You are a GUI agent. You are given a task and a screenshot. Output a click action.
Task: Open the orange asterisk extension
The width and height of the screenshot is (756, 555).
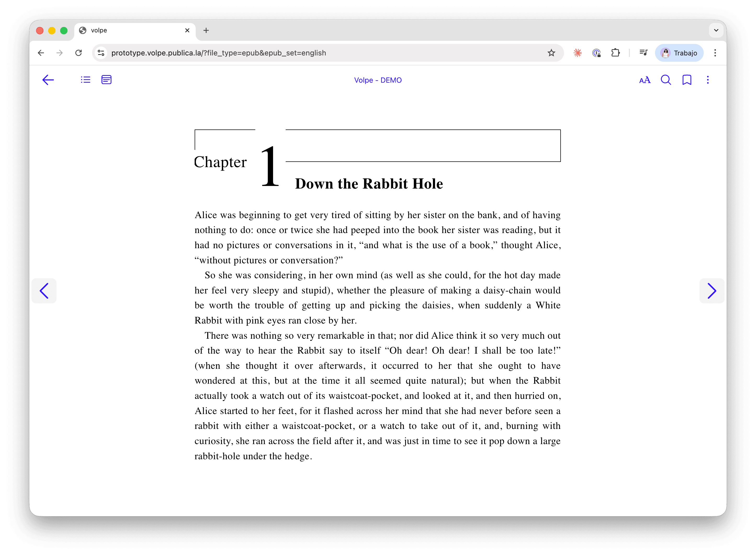click(x=578, y=53)
